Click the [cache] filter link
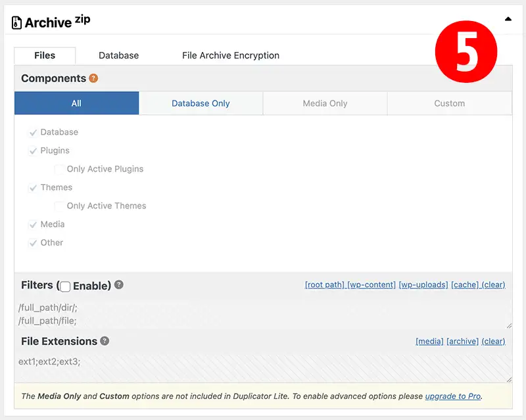 pos(465,285)
